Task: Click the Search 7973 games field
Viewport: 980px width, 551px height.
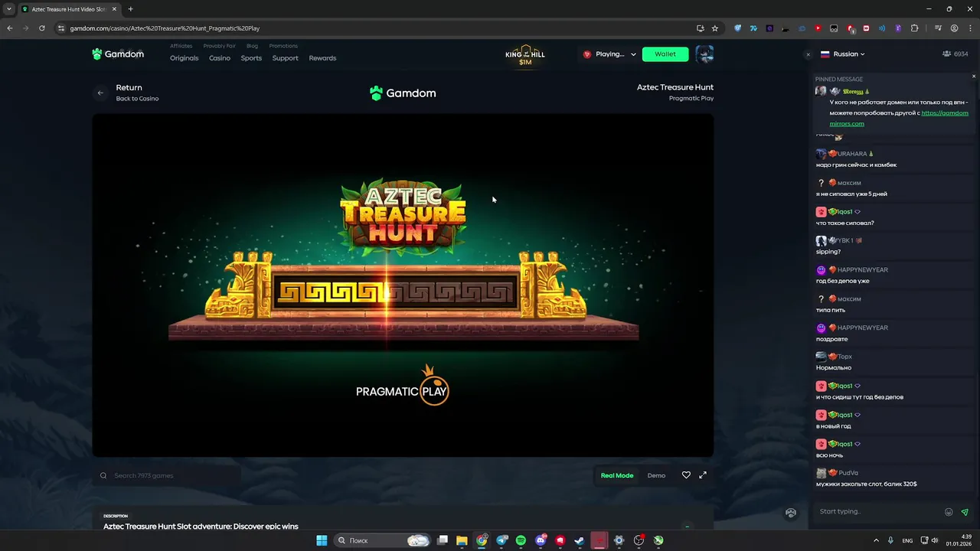Action: [167, 475]
